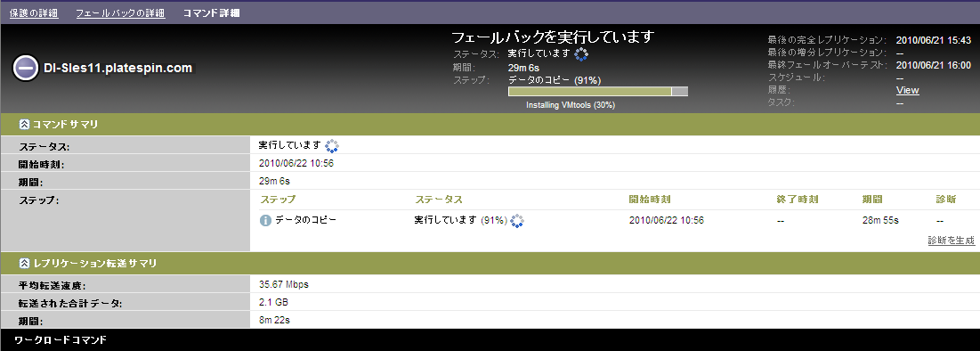Viewport: 980px width, 351px height.
Task: Click the round workload status icon beside DI-Sles11
Action: click(x=26, y=68)
